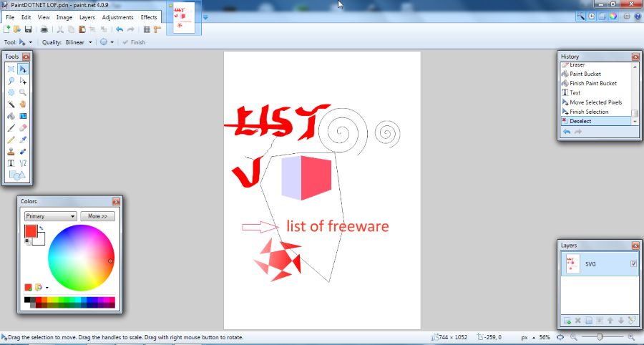Add new layer in Layers panel
Viewport: 644px width, 345px height.
pyautogui.click(x=567, y=321)
